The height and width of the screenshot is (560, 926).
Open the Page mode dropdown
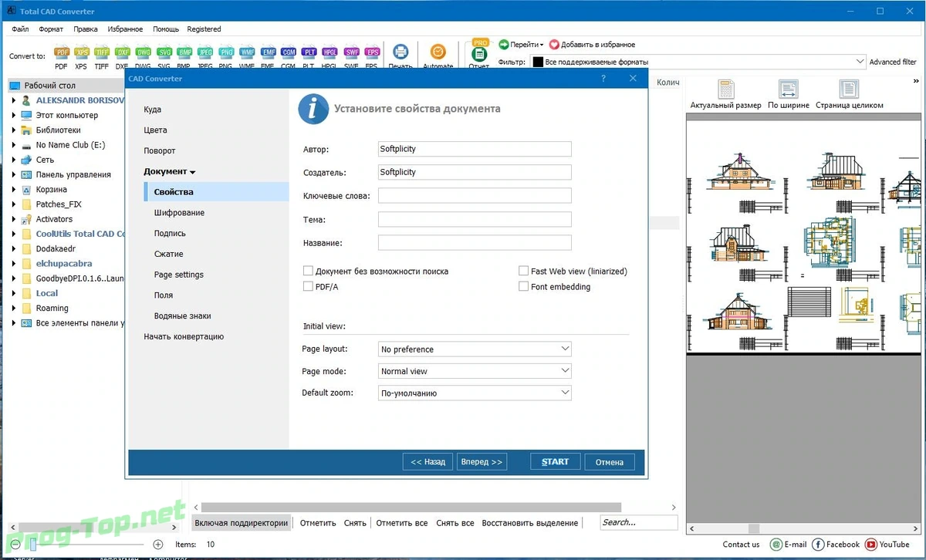(475, 371)
